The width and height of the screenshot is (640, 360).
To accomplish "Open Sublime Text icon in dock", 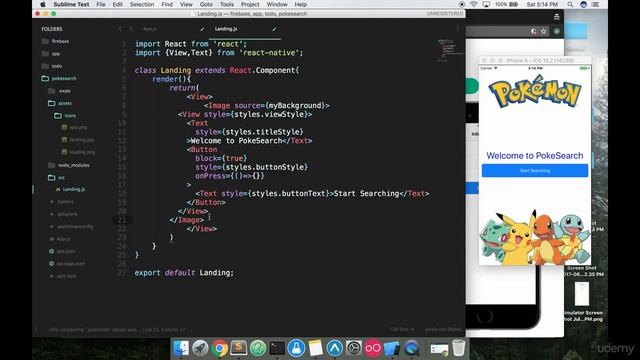I will pyautogui.click(x=238, y=348).
